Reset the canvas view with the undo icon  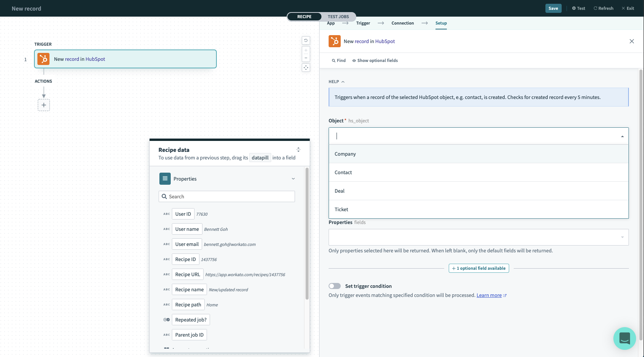(x=306, y=40)
